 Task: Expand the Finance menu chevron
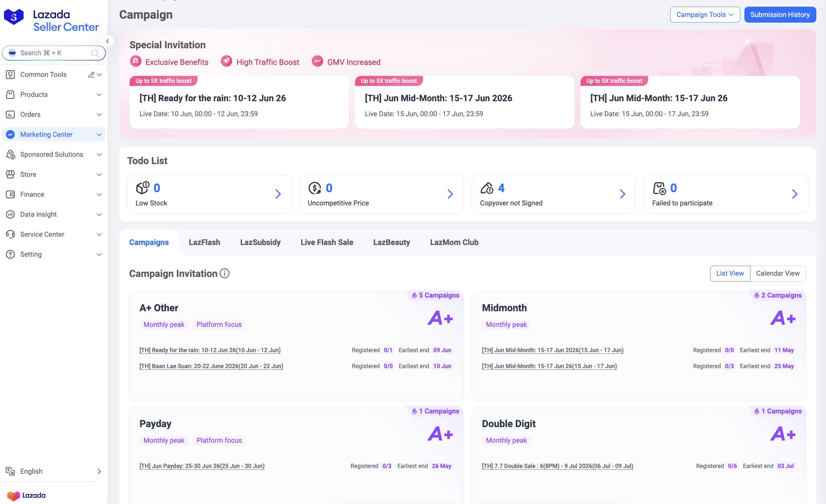click(99, 194)
